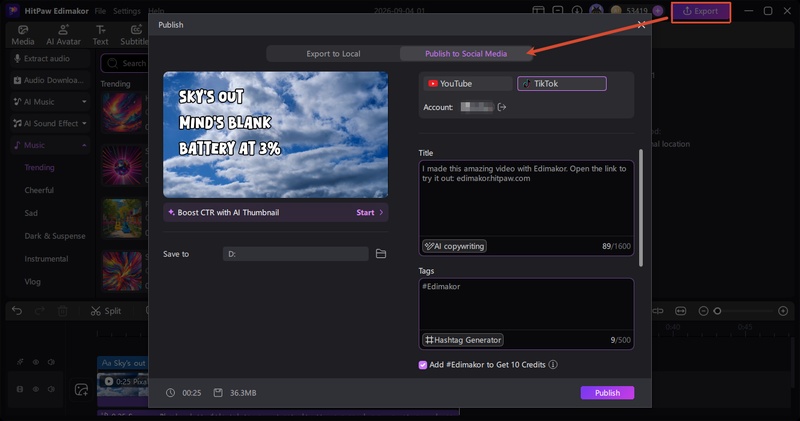Select the Extract audio option

pyautogui.click(x=50, y=59)
